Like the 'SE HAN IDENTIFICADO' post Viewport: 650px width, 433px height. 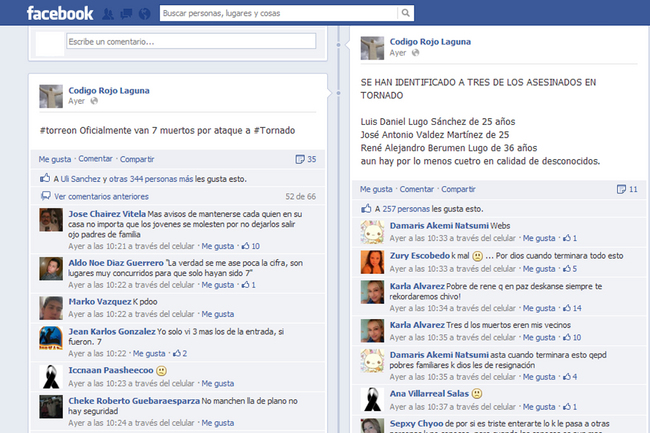(376, 189)
